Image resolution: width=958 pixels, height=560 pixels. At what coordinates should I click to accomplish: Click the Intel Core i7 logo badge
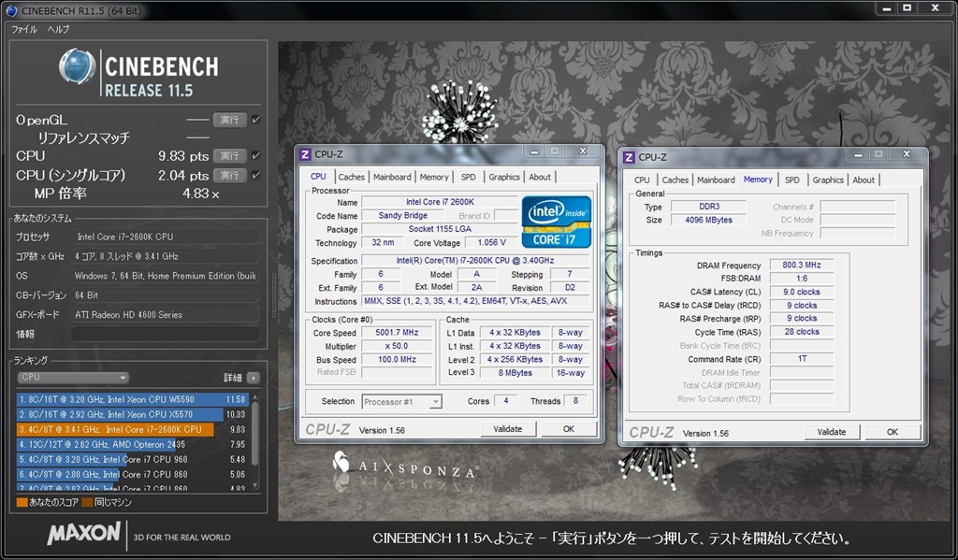(x=557, y=223)
